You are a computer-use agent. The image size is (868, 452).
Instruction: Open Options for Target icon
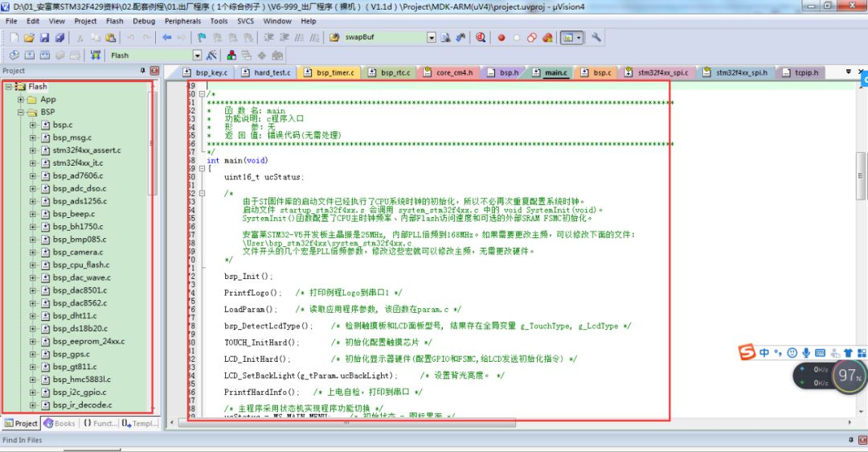coord(211,55)
